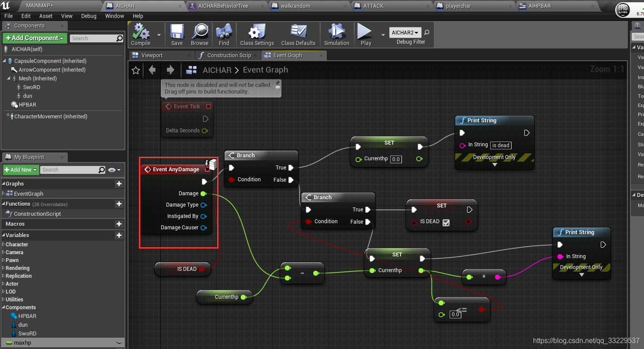Add a new graph with plus button
This screenshot has height=349, width=644.
coord(119,184)
